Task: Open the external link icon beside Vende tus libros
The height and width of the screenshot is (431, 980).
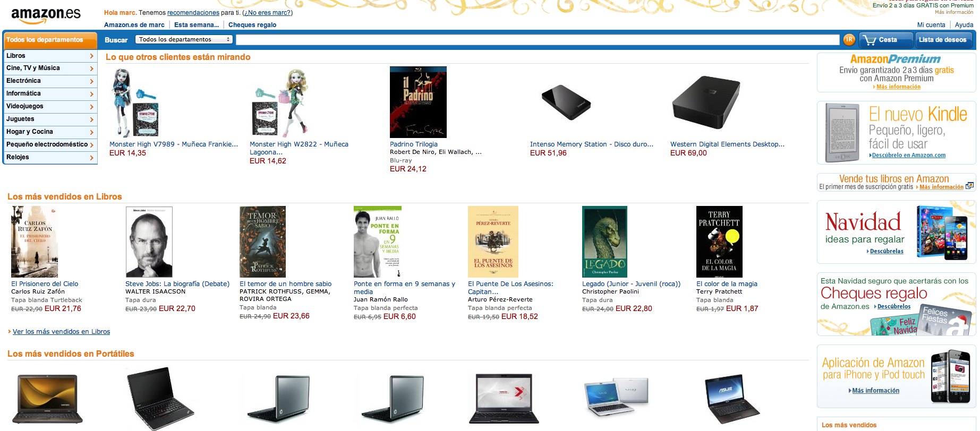Action: [969, 186]
